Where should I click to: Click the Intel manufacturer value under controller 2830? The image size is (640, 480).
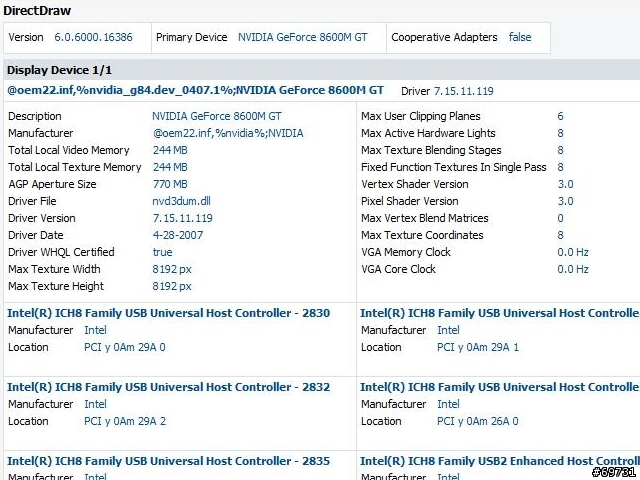pyautogui.click(x=96, y=330)
